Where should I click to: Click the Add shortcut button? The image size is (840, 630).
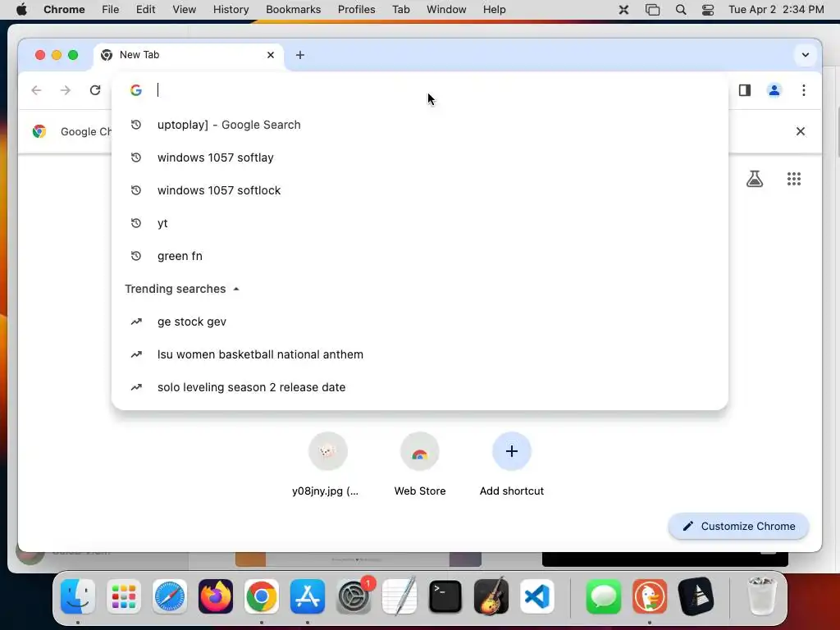pyautogui.click(x=512, y=465)
